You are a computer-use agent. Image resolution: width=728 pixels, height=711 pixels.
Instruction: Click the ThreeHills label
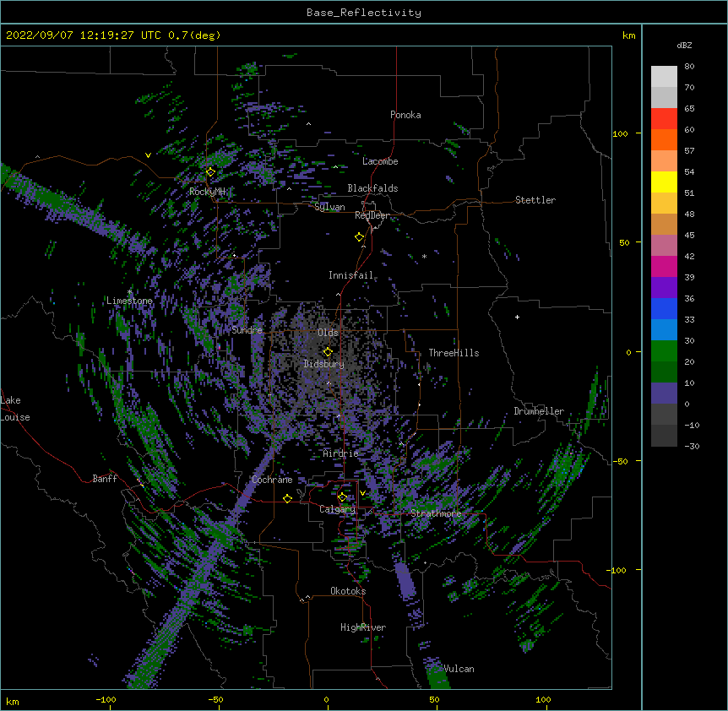pyautogui.click(x=454, y=353)
